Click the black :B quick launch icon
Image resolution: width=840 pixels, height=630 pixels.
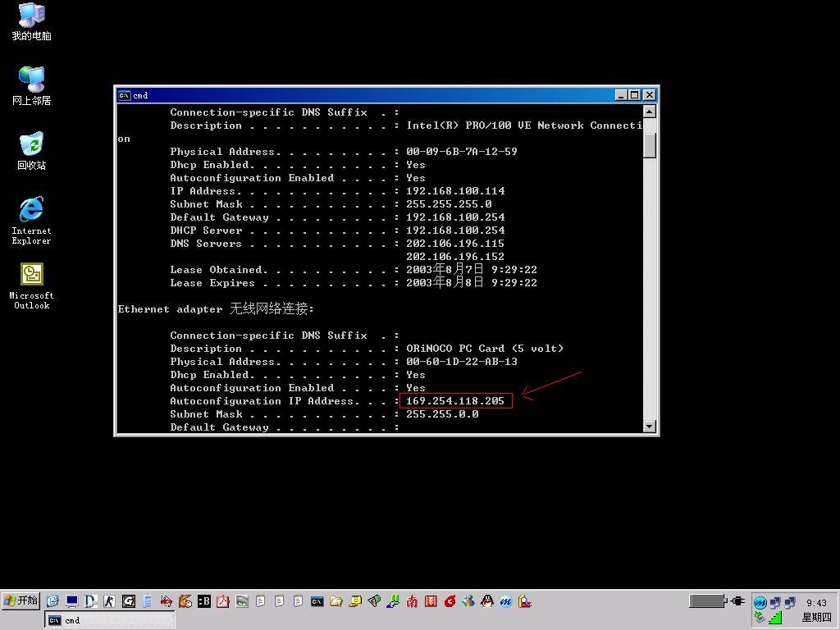(x=204, y=601)
